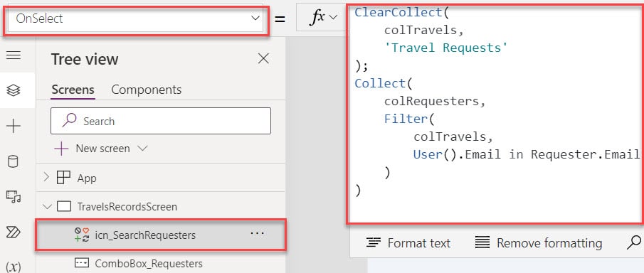Viewport: 644px width, 273px height.
Task: Click the App grid icon in tree
Action: pyautogui.click(x=63, y=178)
